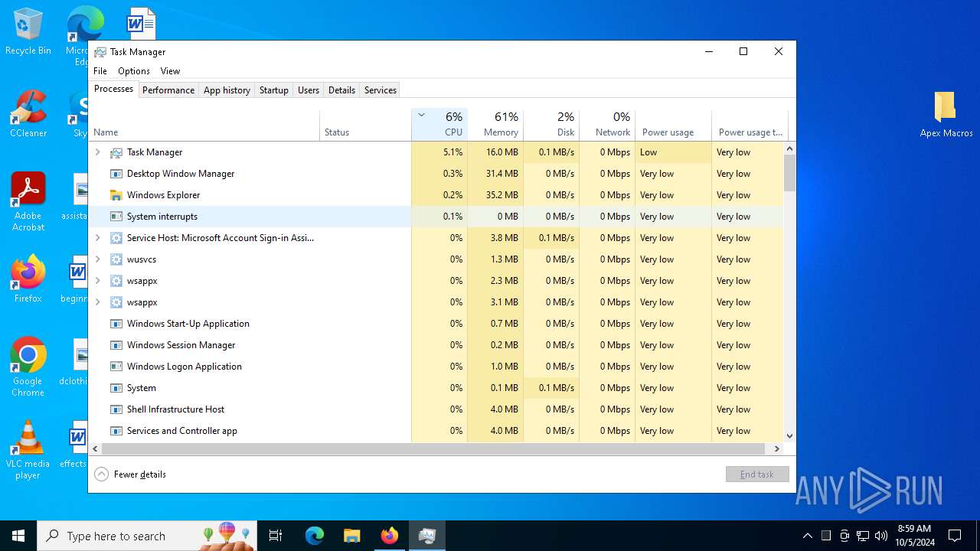Select the Adobe Acrobat desktop shortcut

[28, 203]
